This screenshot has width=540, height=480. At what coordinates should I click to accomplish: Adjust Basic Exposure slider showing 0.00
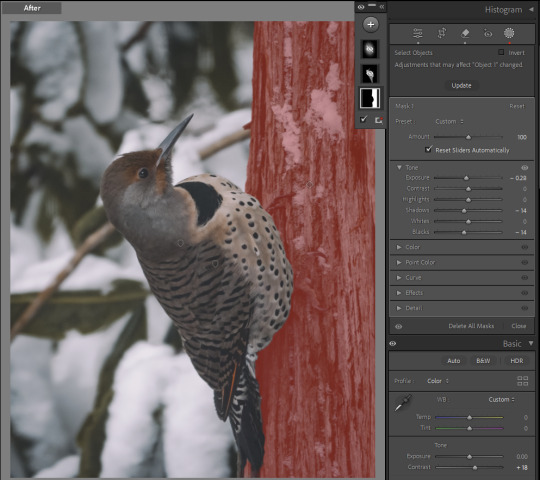click(x=469, y=457)
